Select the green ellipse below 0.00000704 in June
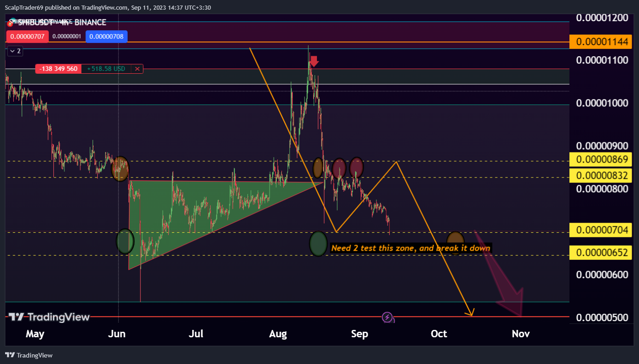 125,241
